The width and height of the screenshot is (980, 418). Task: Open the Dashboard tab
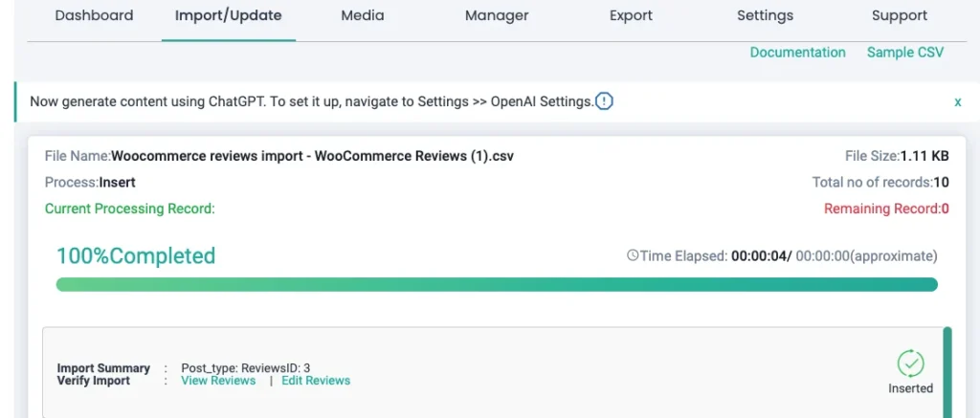point(94,15)
